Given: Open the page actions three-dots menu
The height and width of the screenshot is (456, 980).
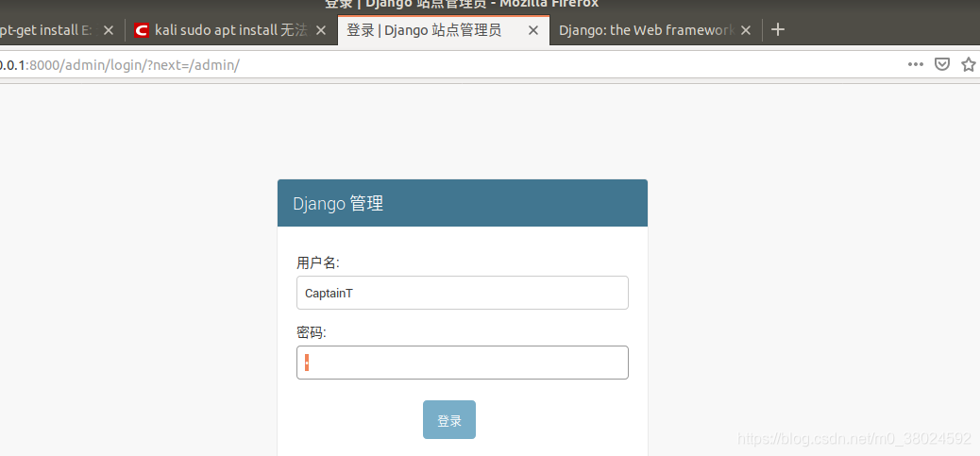Looking at the screenshot, I should click(x=916, y=64).
